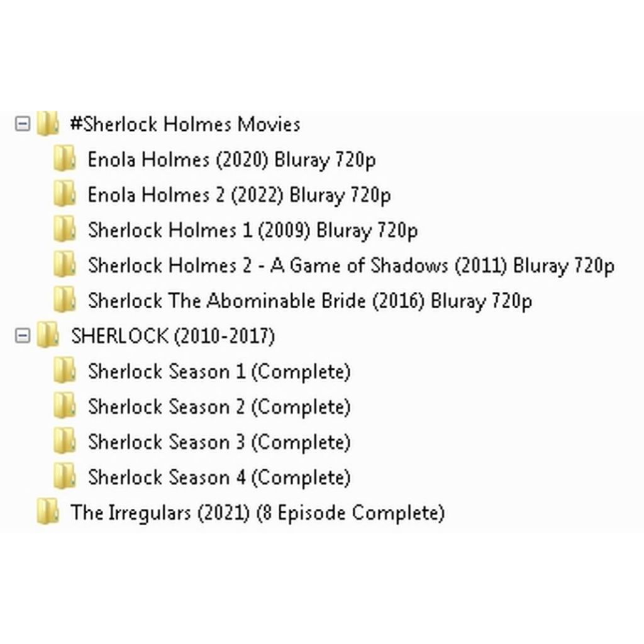Click The Irregulars (2021) folder icon
Image resolution: width=644 pixels, height=644 pixels.
[x=48, y=512]
